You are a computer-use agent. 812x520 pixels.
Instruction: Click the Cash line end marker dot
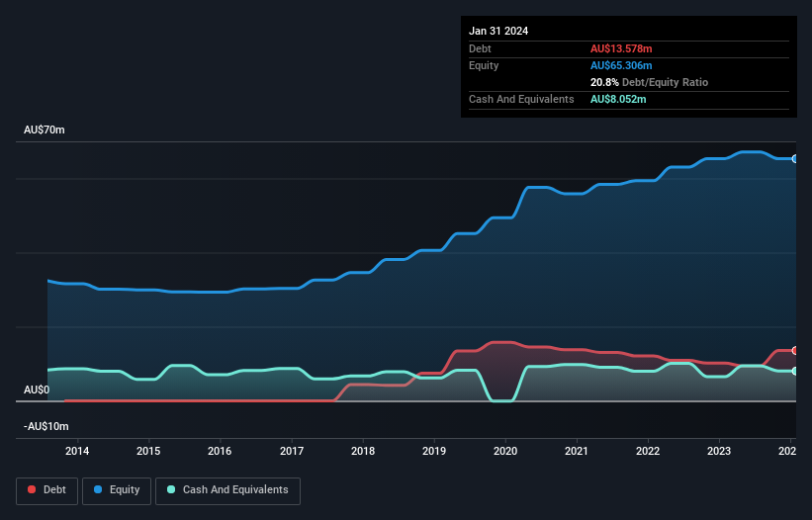pyautogui.click(x=794, y=371)
